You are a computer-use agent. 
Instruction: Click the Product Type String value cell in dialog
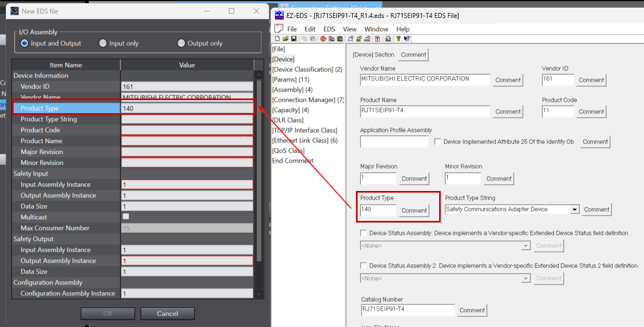point(187,119)
